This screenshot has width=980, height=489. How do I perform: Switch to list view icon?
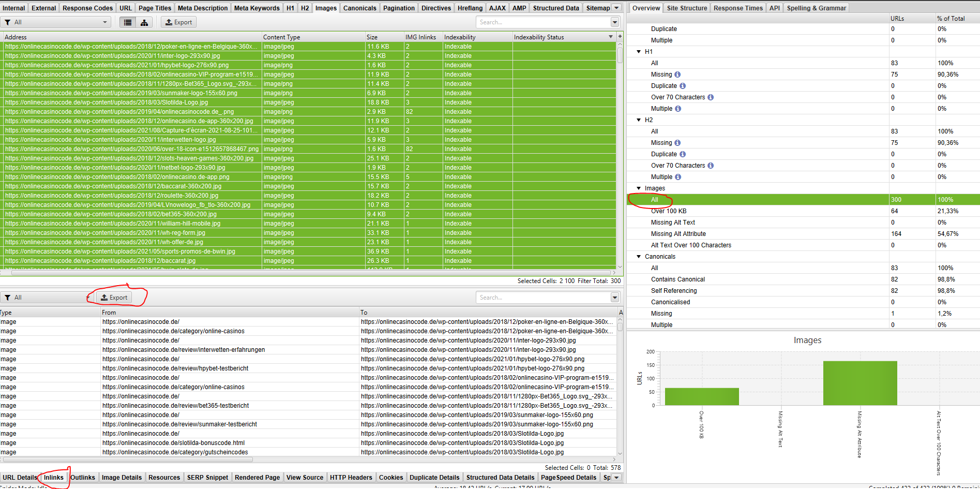(128, 22)
